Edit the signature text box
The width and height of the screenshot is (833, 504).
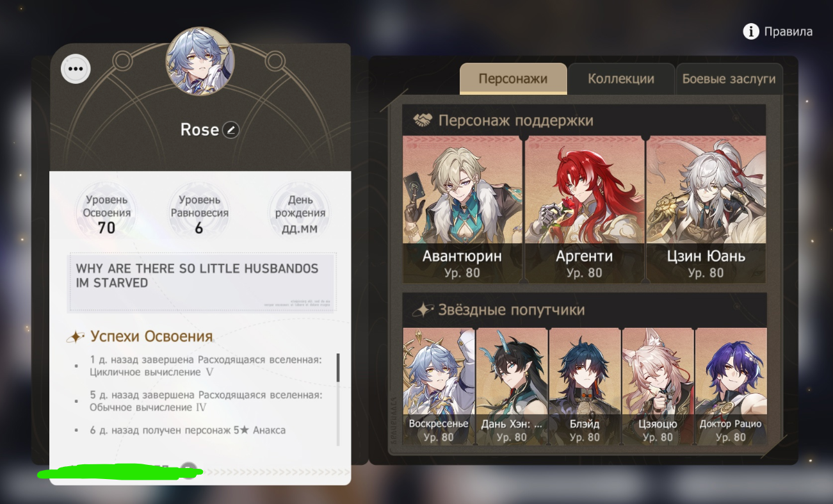(202, 282)
